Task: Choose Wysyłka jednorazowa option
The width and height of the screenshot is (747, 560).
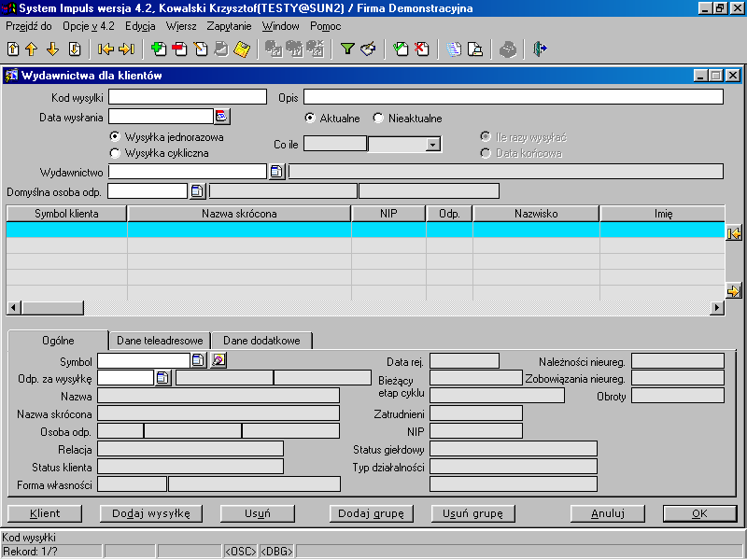Action: pyautogui.click(x=114, y=137)
